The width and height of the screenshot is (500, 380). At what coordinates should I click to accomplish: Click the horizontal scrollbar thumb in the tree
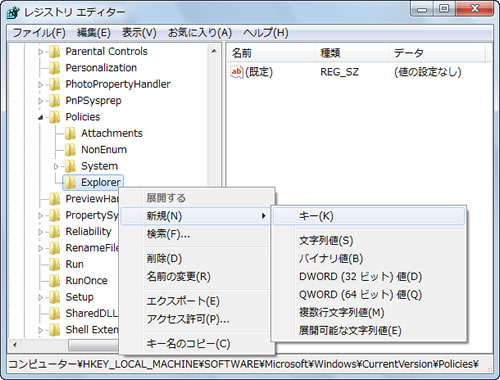(x=94, y=345)
